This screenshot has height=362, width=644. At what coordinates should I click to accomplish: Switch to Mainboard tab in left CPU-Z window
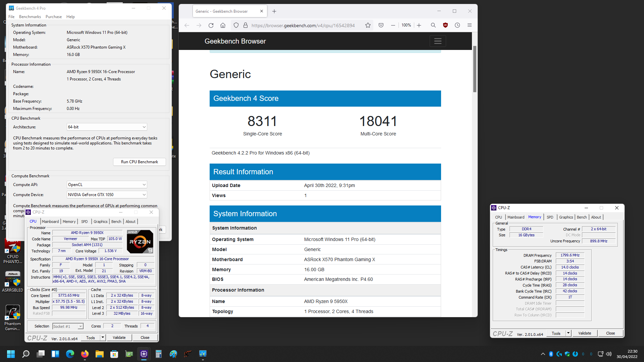click(x=50, y=222)
